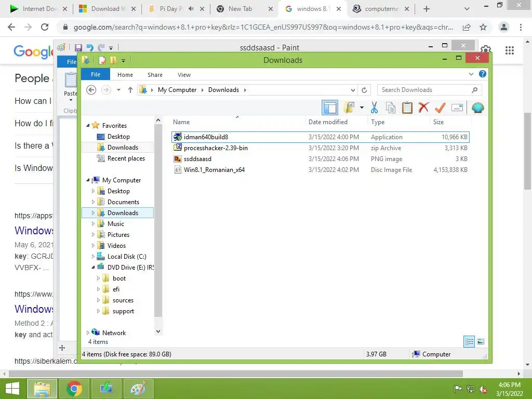532x399 pixels.
Task: Open recent locations dropdown arrow
Action: click(119, 90)
